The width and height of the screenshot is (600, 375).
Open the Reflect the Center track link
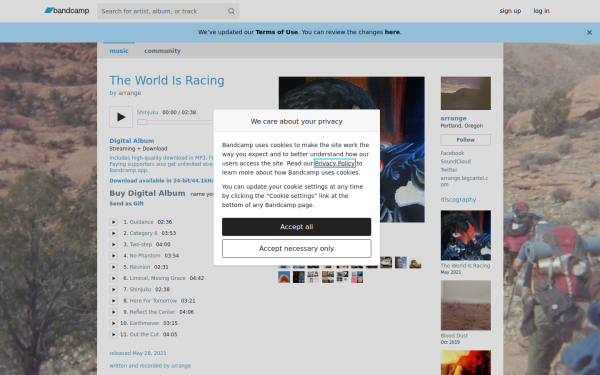[152, 312]
